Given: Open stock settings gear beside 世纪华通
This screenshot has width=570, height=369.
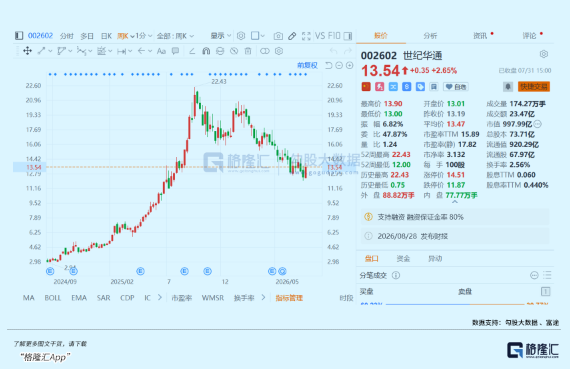Looking at the screenshot, I should [x=544, y=54].
